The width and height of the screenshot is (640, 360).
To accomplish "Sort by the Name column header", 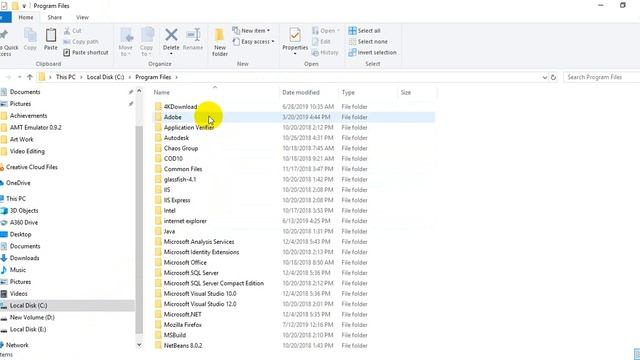I will (162, 93).
